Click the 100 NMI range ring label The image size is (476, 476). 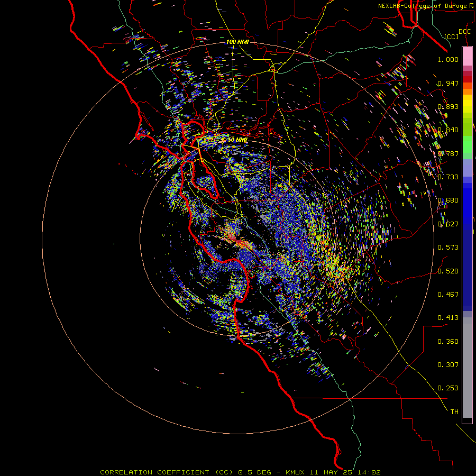coord(237,42)
